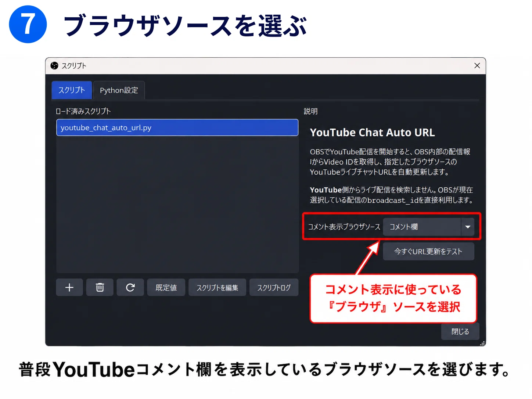Click the add script plus icon
The width and height of the screenshot is (532, 399).
69,287
